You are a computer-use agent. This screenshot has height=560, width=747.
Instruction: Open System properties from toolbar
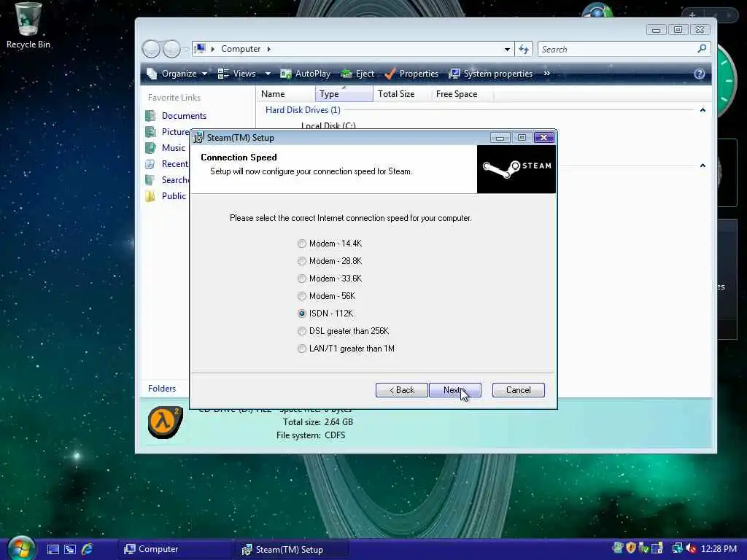coord(491,74)
